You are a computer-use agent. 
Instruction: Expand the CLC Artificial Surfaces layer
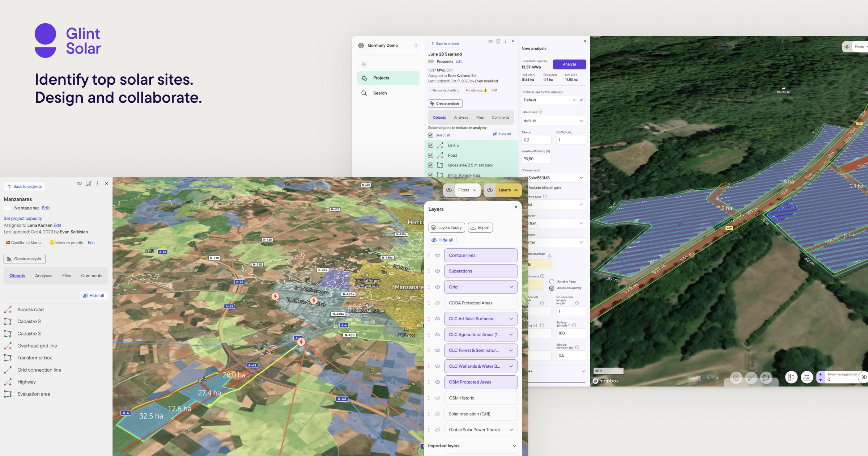[x=511, y=318]
